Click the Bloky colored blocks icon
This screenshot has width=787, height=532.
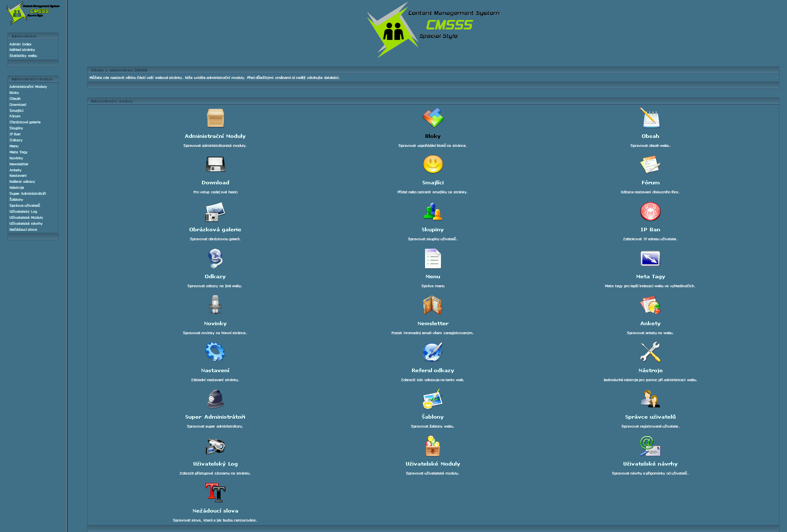pos(433,118)
